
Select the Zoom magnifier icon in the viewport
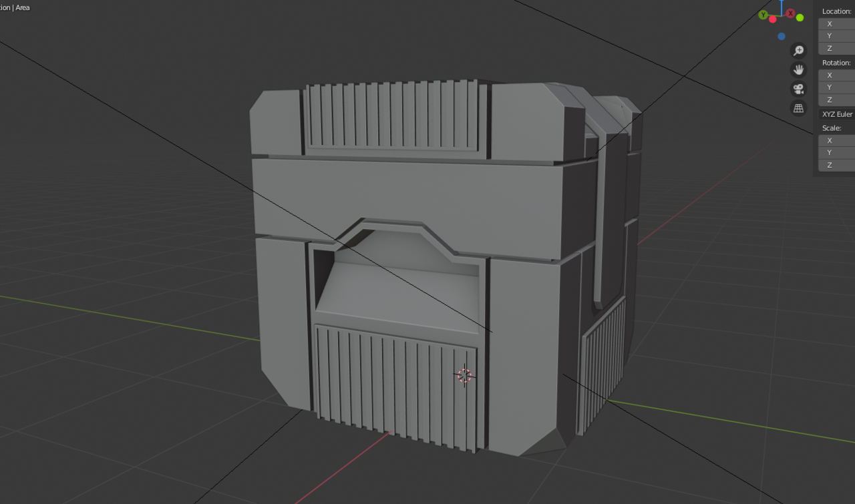[798, 50]
